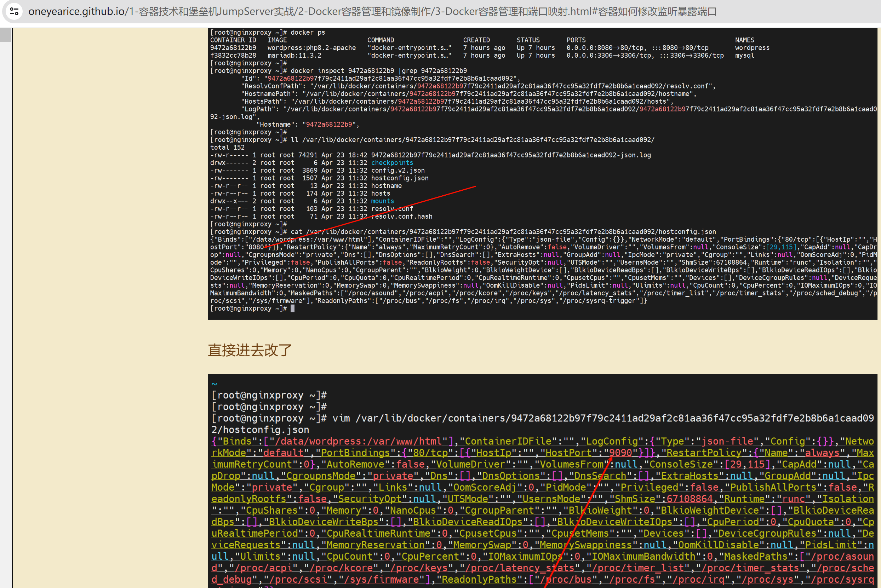Screen dimensions: 881x588
Task: Click the terminal cursor block after last prompt
Action: pos(293,308)
